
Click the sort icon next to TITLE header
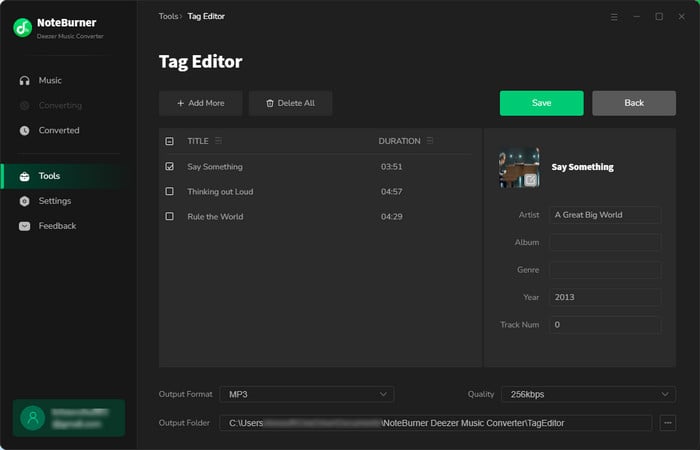tap(218, 141)
